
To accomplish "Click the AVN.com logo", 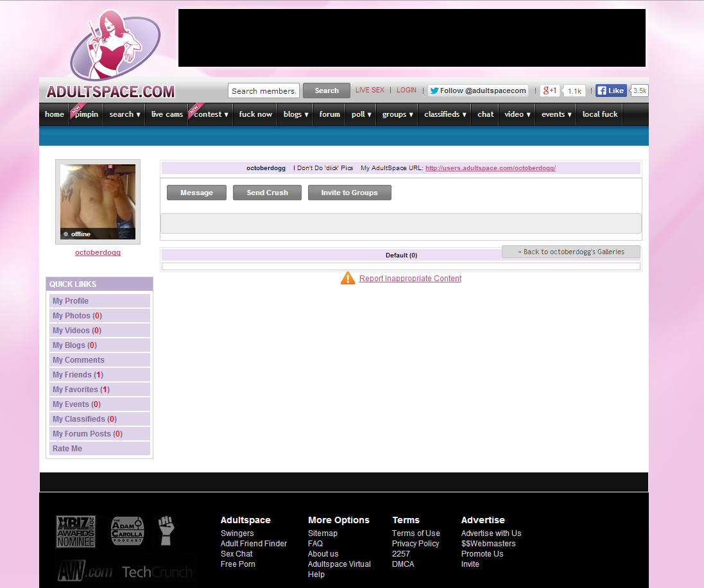I will point(85,571).
